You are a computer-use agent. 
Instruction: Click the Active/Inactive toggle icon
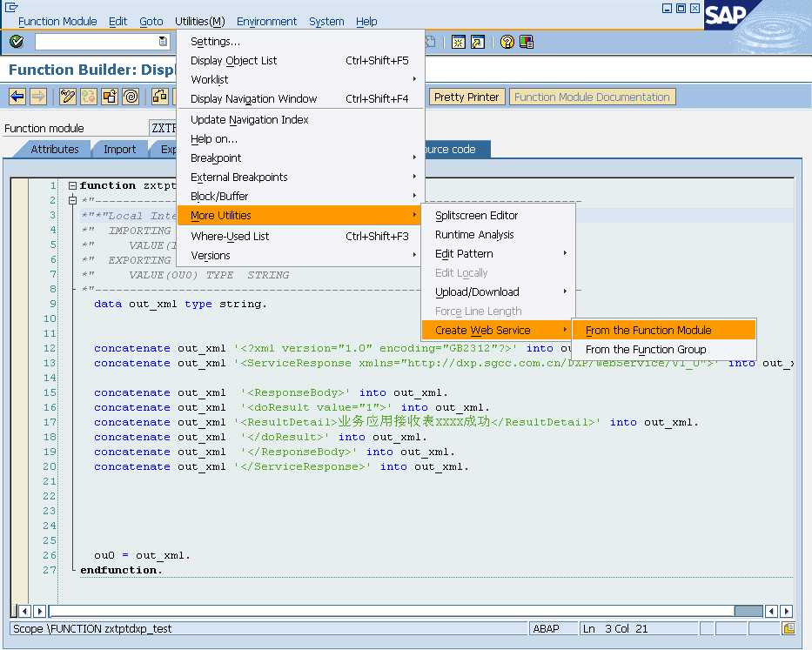click(89, 97)
